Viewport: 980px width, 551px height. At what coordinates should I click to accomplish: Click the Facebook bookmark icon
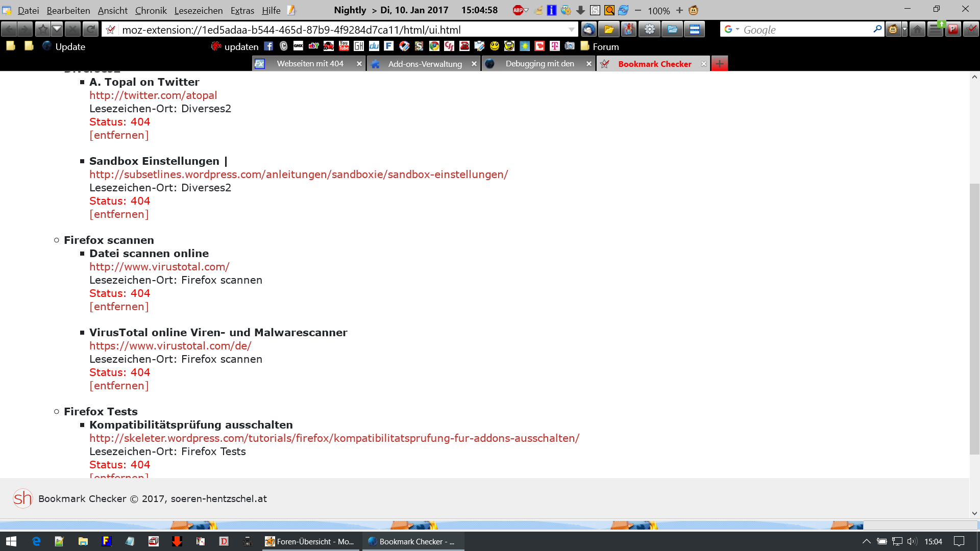(268, 46)
